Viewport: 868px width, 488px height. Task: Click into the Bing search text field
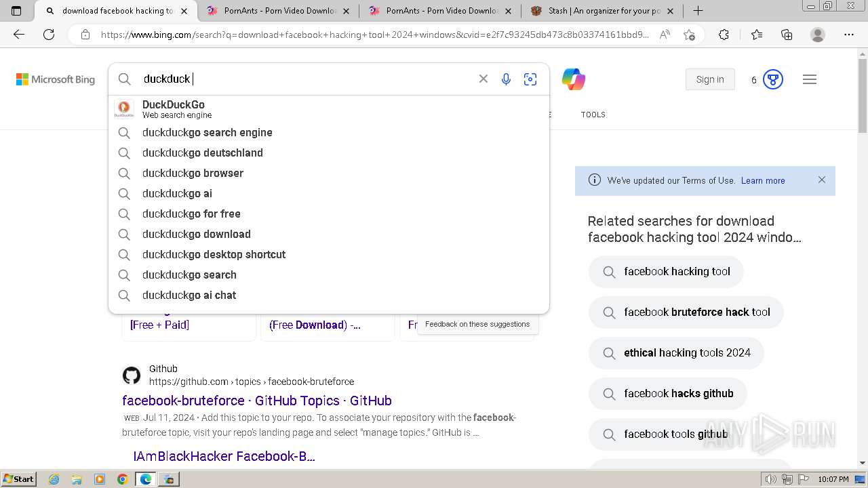coord(305,79)
